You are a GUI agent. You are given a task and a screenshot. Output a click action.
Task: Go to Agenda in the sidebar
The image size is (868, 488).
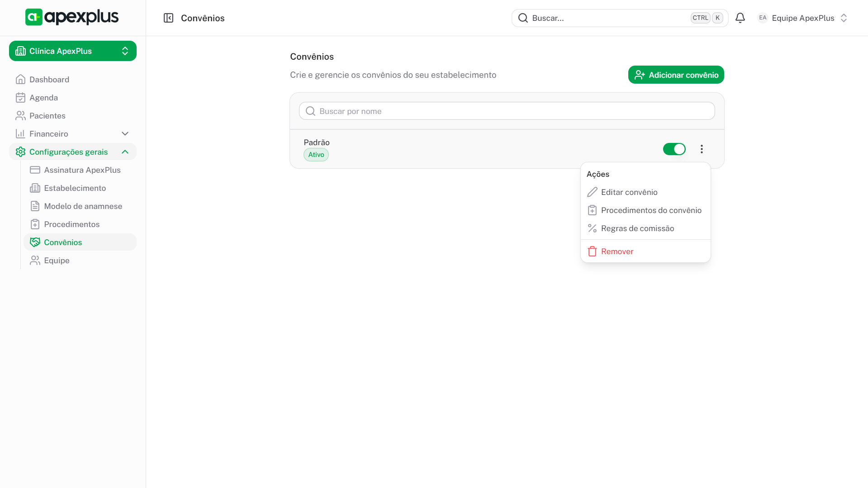[x=43, y=98]
